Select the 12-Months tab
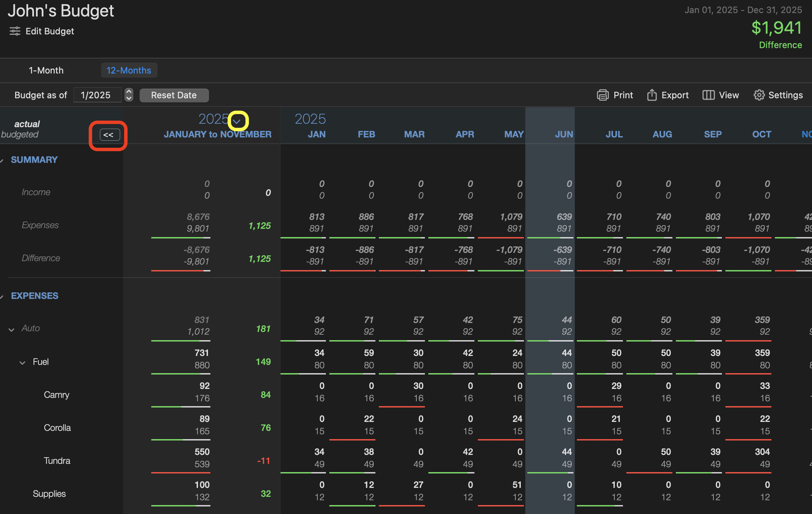 [x=129, y=70]
